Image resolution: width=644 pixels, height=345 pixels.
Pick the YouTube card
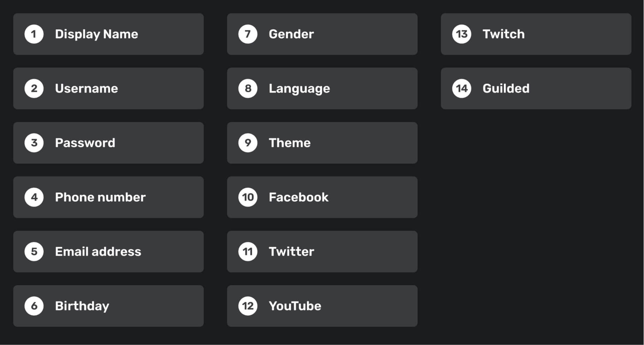click(322, 306)
